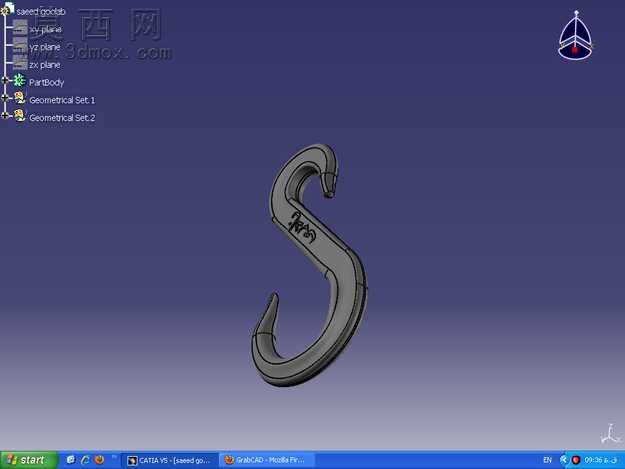Screen dimensions: 625x469
Task: Select the zx plane label
Action: (45, 65)
